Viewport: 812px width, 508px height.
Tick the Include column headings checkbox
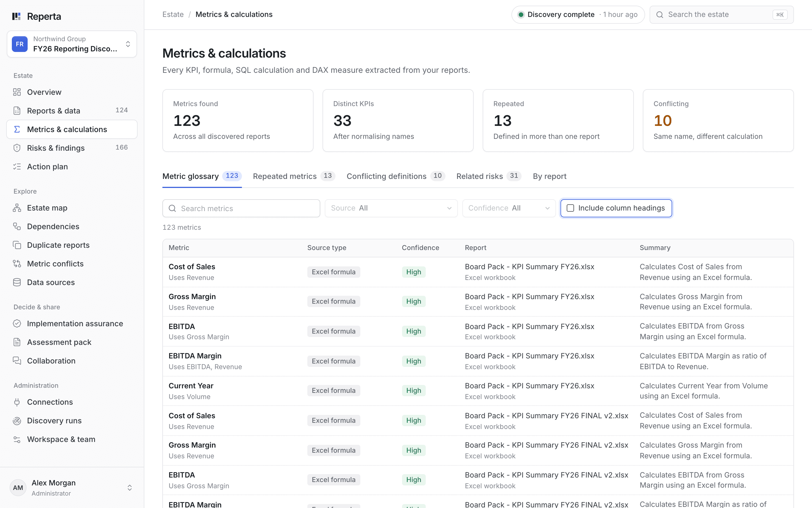pos(570,208)
